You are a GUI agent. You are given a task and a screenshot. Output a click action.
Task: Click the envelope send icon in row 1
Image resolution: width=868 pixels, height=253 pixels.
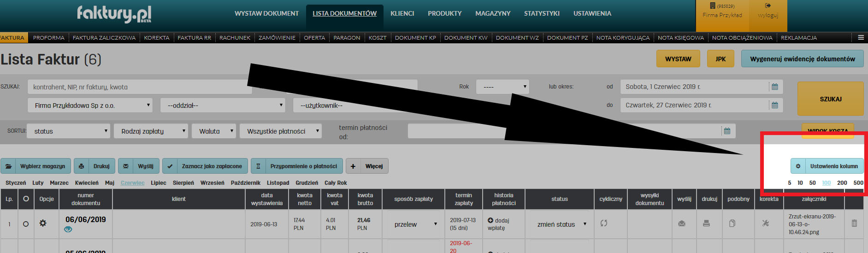coord(682,224)
